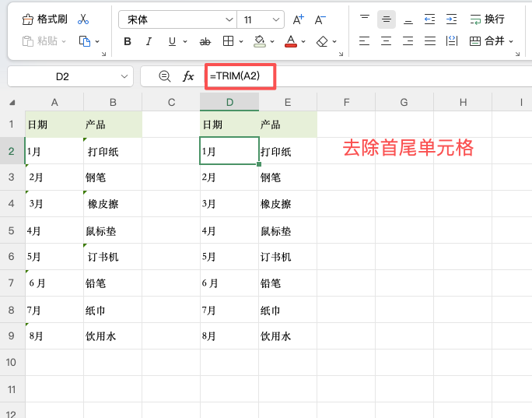Select Bottom align icon

tap(408, 19)
